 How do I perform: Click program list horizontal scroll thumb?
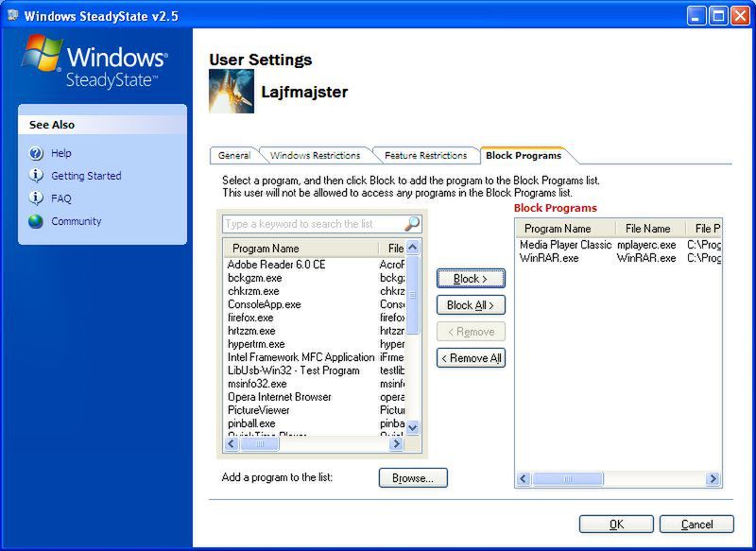[x=259, y=443]
